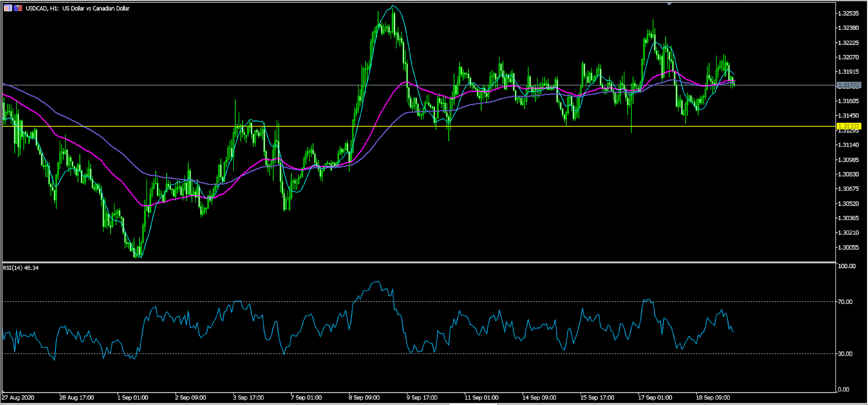Click the 100.00 RSI scale value
Viewport: 868px width, 405px height.
(846, 266)
